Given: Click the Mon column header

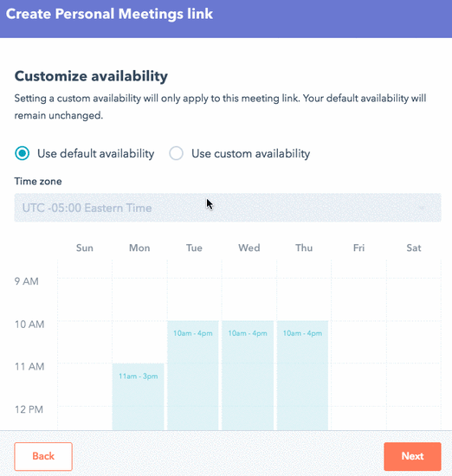Looking at the screenshot, I should 139,248.
